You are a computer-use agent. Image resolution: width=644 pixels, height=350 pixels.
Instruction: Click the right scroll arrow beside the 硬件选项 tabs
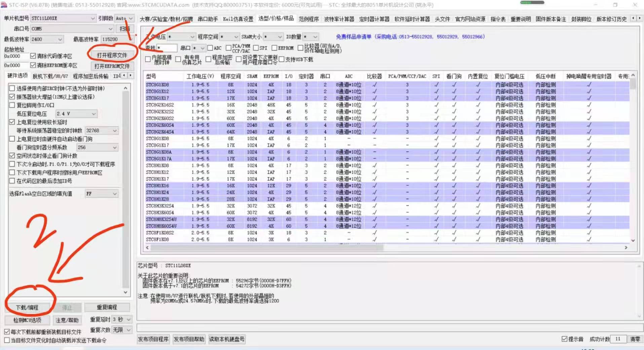tap(130, 75)
